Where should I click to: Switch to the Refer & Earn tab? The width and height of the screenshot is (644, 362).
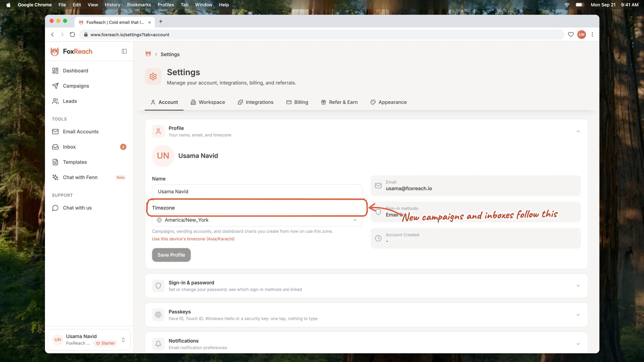point(339,102)
